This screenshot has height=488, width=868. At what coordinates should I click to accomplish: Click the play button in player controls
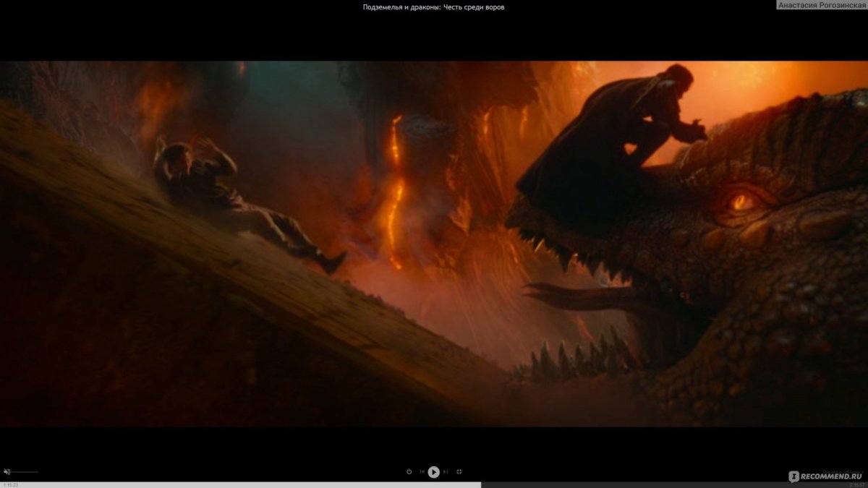(433, 472)
